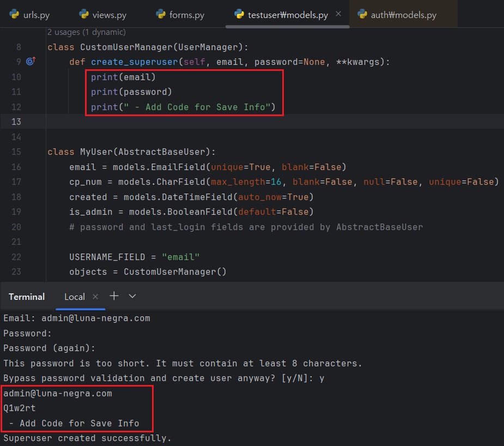
Task: Open the terminal session options chevron dropdown
Action: tap(132, 296)
